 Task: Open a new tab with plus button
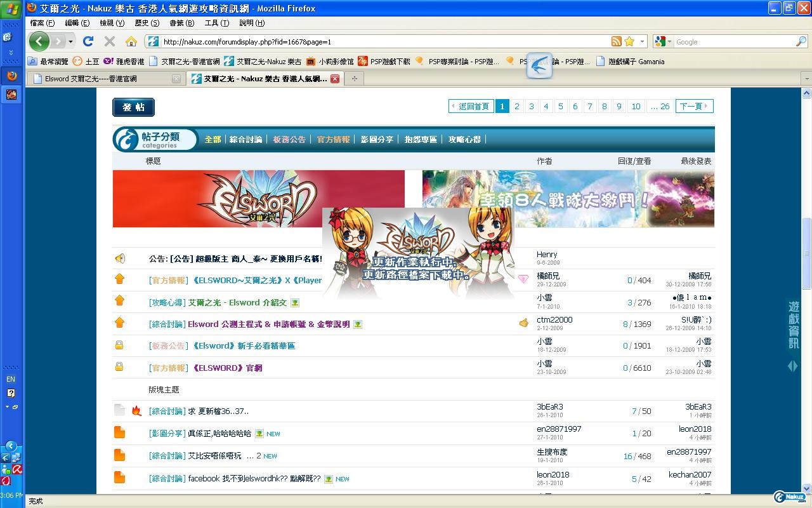pyautogui.click(x=354, y=79)
